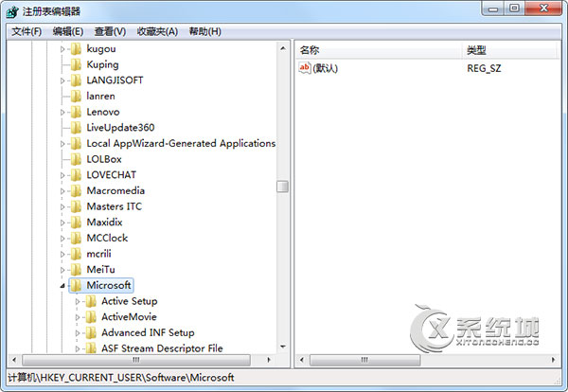Viewport: 568px width, 392px height.
Task: Click the ab string value icon for (默认)
Action: click(x=305, y=68)
